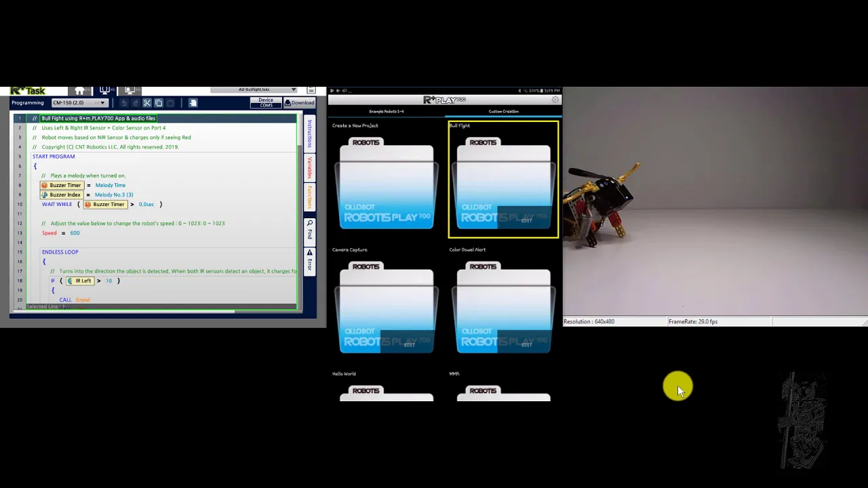868x488 pixels.
Task: Click the threshold value 10 on line 18
Action: point(108,281)
